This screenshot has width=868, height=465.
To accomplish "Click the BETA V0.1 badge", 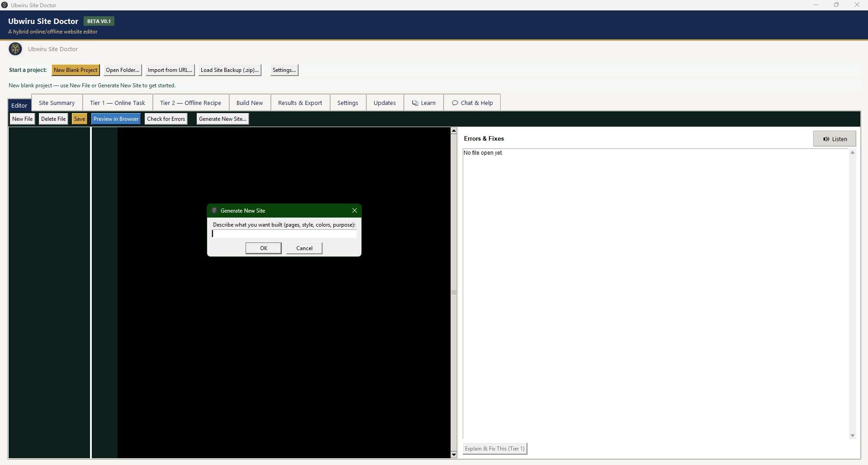I will (99, 21).
